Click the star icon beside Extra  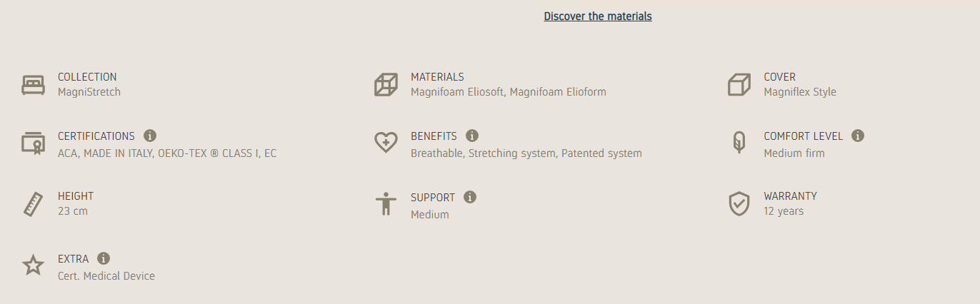coord(33,265)
